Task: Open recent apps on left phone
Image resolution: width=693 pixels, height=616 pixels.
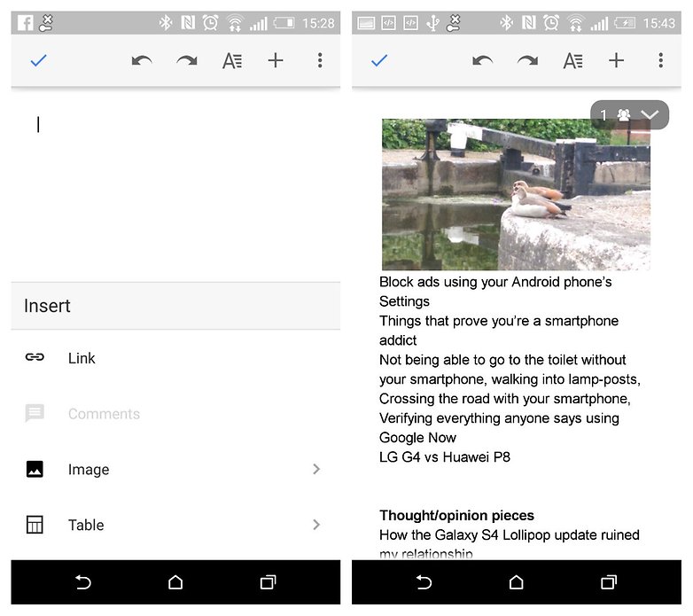Action: [x=268, y=582]
